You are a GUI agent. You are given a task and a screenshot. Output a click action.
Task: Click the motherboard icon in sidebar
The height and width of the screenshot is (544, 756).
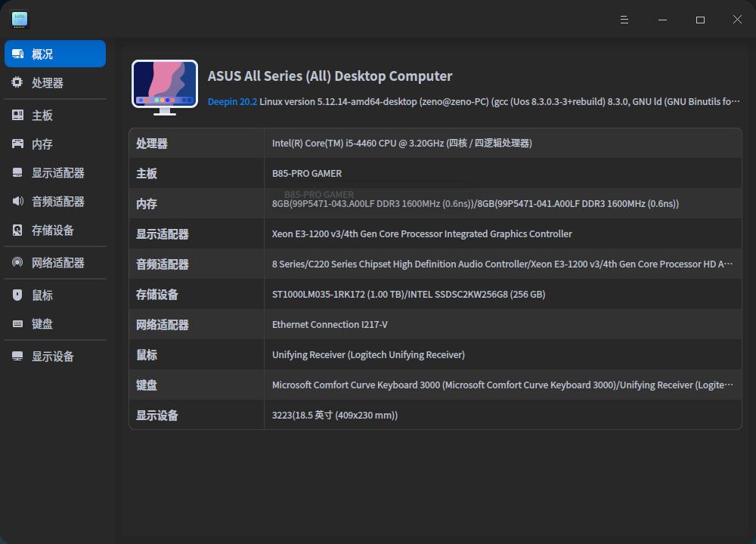[18, 115]
